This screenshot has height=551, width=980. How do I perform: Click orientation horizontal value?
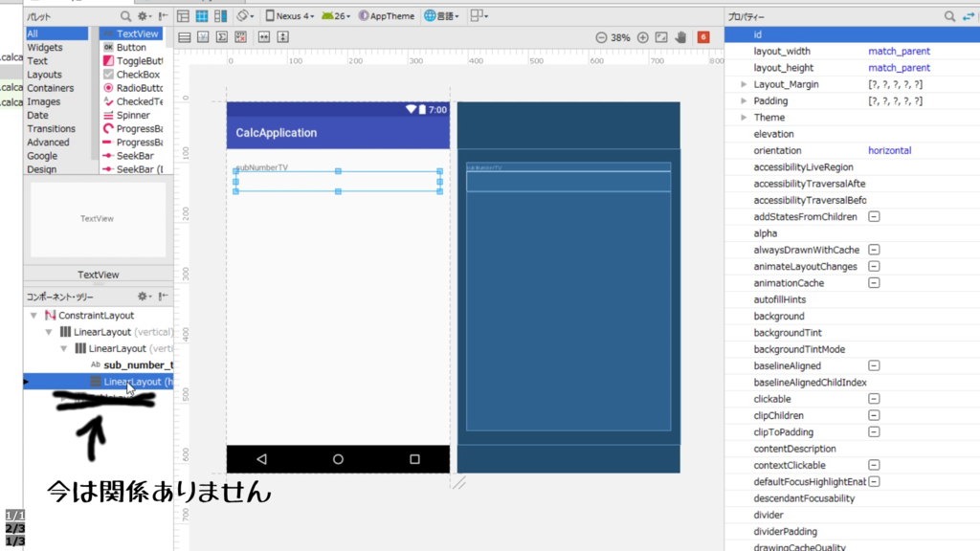pyautogui.click(x=889, y=150)
